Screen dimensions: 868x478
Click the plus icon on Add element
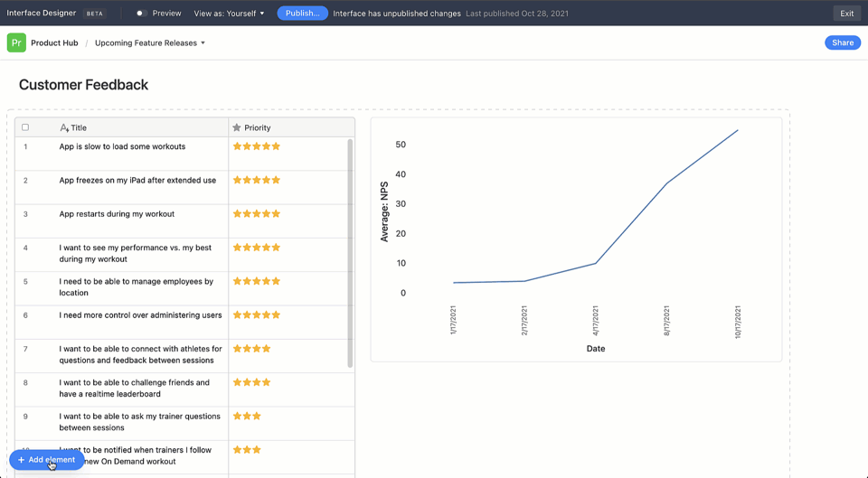(x=21, y=460)
